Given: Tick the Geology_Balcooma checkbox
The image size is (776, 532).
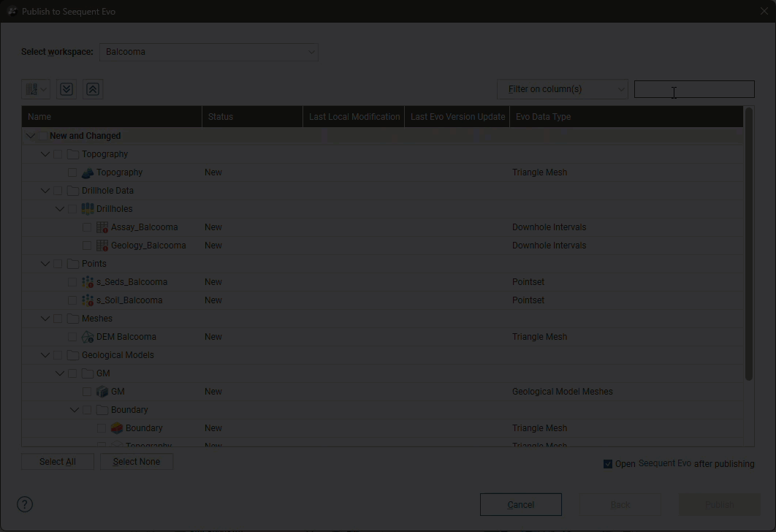Looking at the screenshot, I should [x=87, y=246].
